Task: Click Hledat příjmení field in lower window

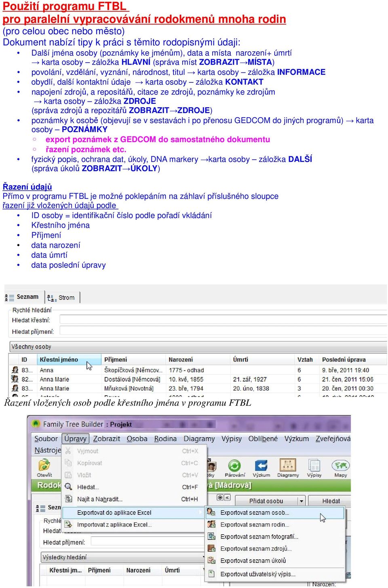Action: click(x=148, y=542)
